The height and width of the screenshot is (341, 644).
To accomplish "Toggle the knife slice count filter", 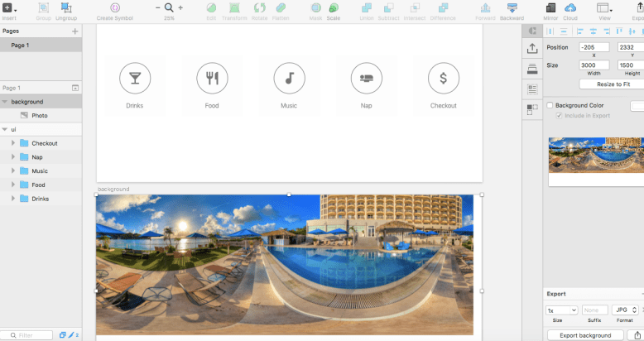I will pos(73,335).
